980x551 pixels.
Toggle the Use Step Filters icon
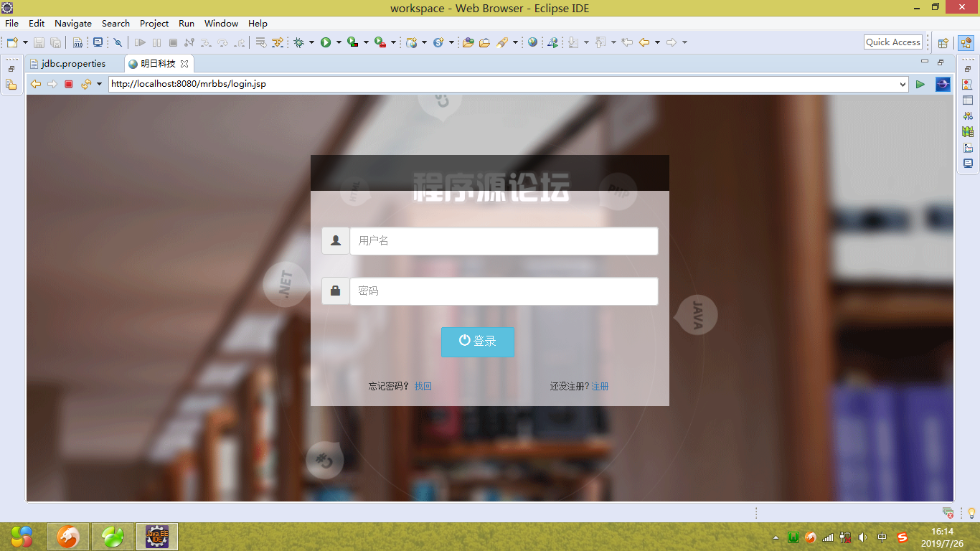point(278,42)
